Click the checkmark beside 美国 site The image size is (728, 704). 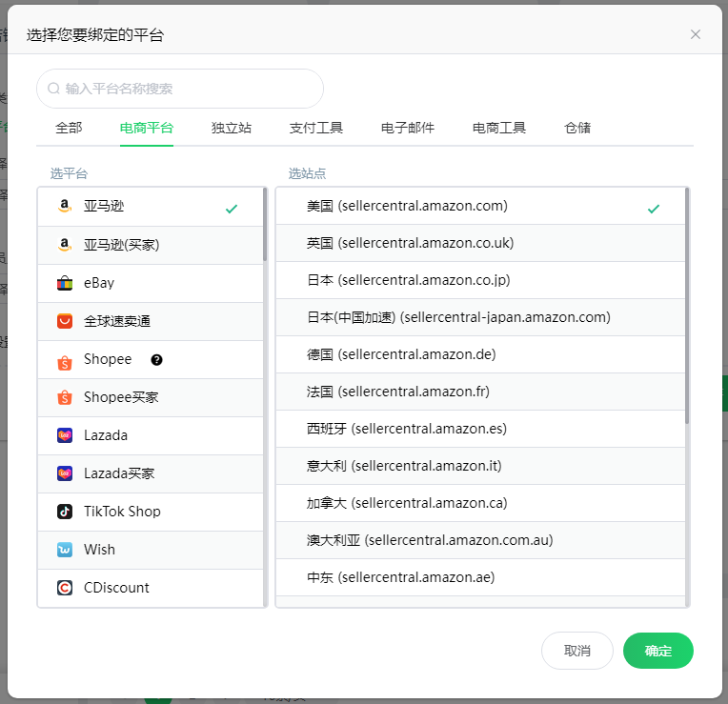[654, 209]
